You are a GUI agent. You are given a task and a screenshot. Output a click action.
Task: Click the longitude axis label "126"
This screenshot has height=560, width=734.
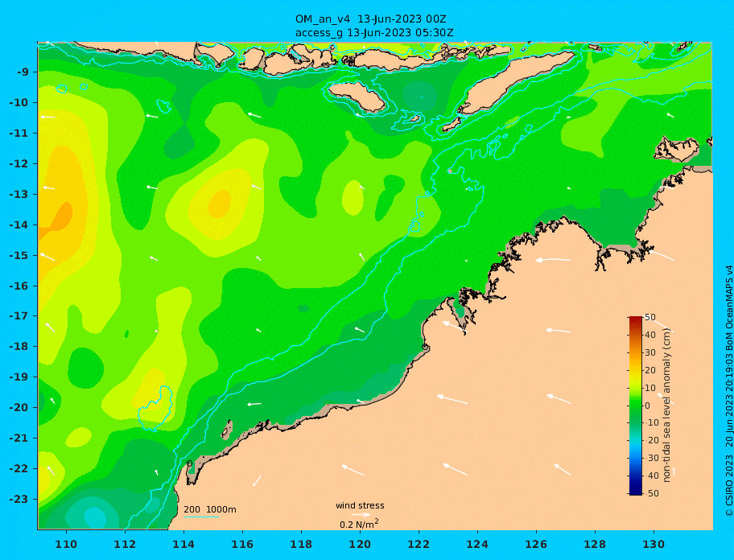click(x=536, y=544)
